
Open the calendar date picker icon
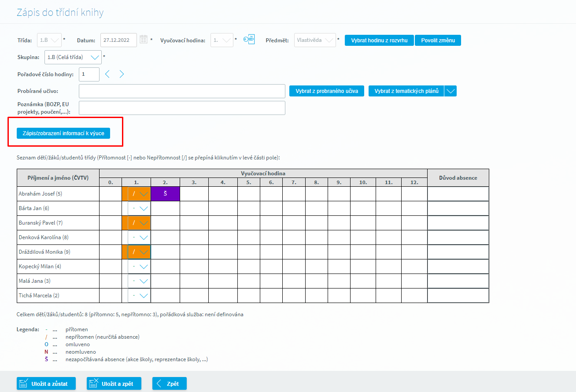tap(144, 40)
